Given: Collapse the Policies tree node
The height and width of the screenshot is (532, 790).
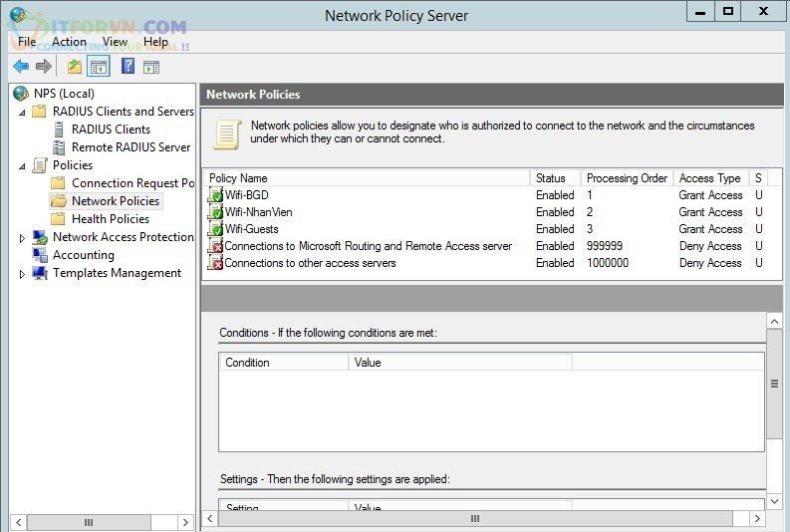Looking at the screenshot, I should [x=22, y=165].
